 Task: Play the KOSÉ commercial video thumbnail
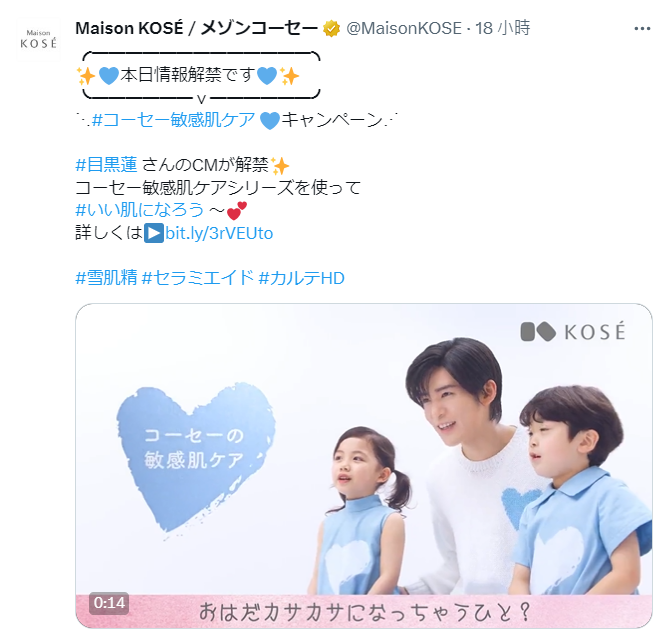point(364,465)
